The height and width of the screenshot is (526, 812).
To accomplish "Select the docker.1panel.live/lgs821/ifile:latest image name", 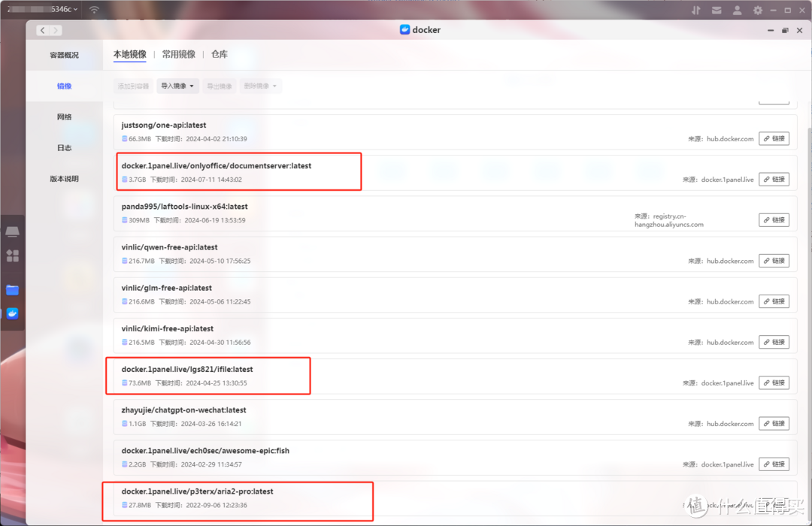I will pos(187,369).
